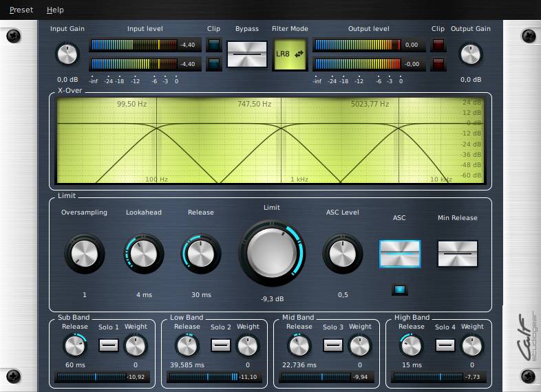541x392 pixels.
Task: Click the ASC Level knob
Action: [x=343, y=254]
